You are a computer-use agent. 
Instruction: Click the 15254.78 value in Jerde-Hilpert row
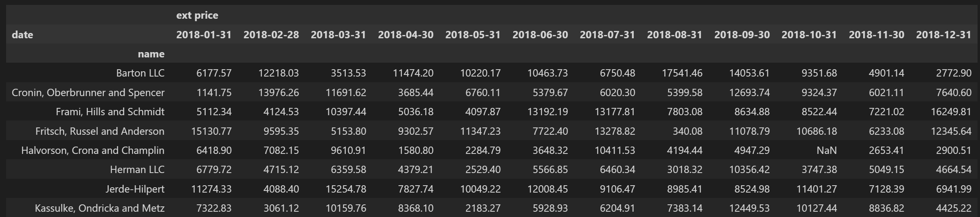coord(346,189)
